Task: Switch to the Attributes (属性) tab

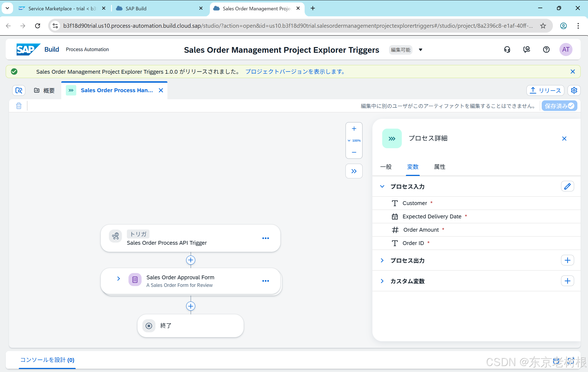Action: pyautogui.click(x=440, y=167)
